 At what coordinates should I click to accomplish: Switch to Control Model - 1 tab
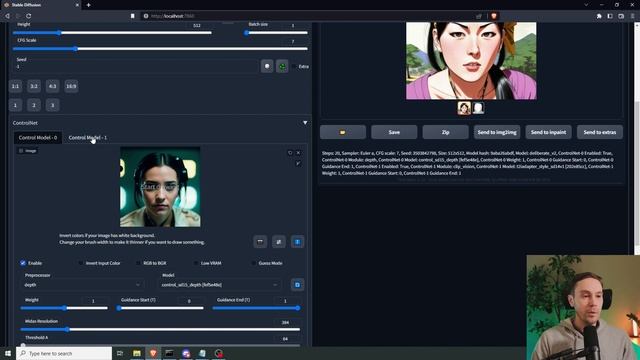click(x=88, y=138)
